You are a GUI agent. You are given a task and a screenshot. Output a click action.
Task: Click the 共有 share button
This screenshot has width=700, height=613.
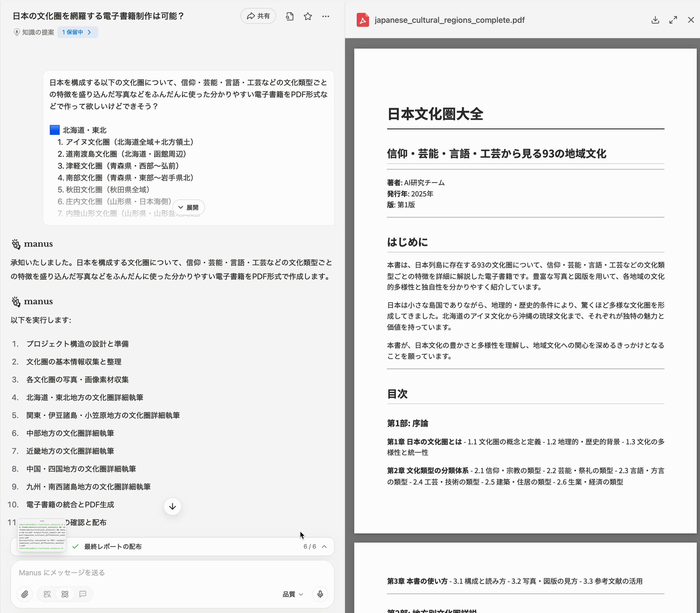tap(258, 16)
